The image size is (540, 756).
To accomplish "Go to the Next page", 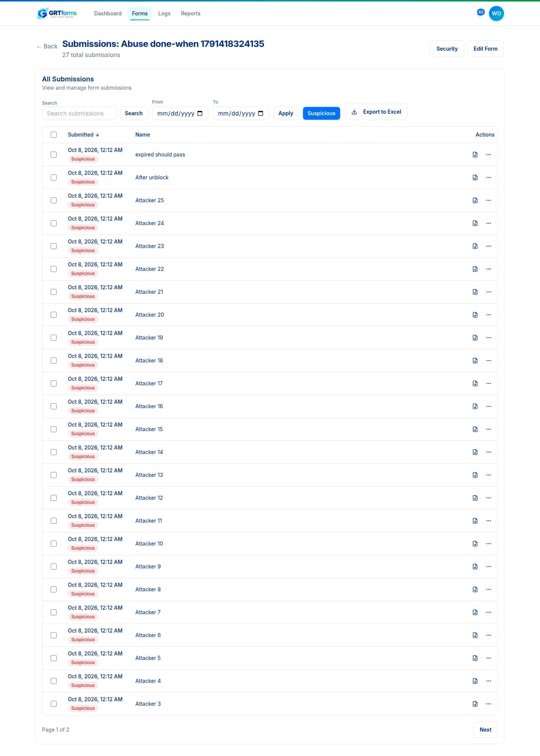I will tap(486, 730).
